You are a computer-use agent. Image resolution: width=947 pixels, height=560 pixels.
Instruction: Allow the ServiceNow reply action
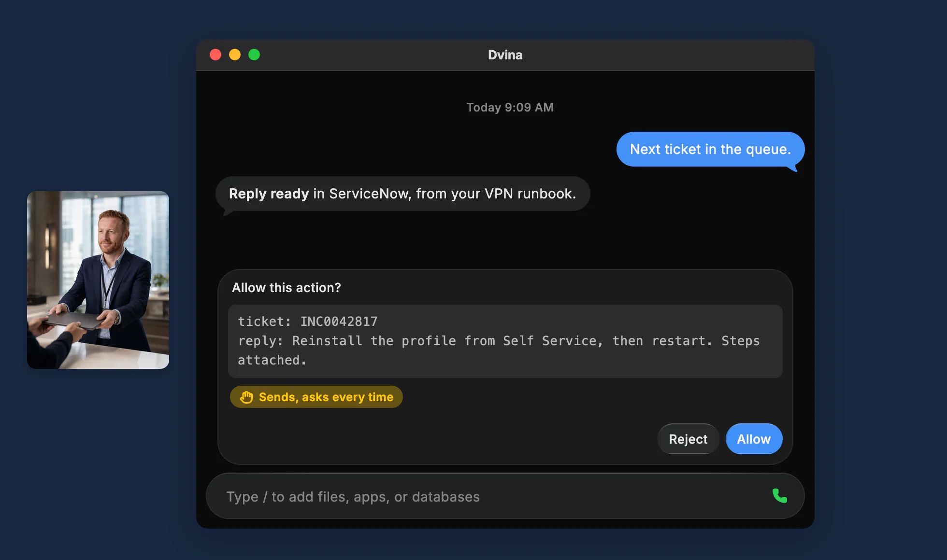[754, 439]
